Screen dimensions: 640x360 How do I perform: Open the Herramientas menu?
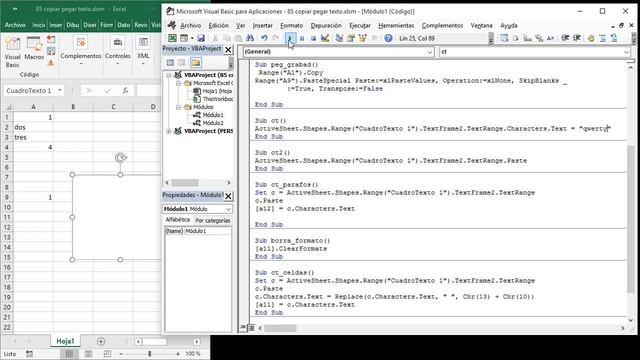tap(396, 25)
